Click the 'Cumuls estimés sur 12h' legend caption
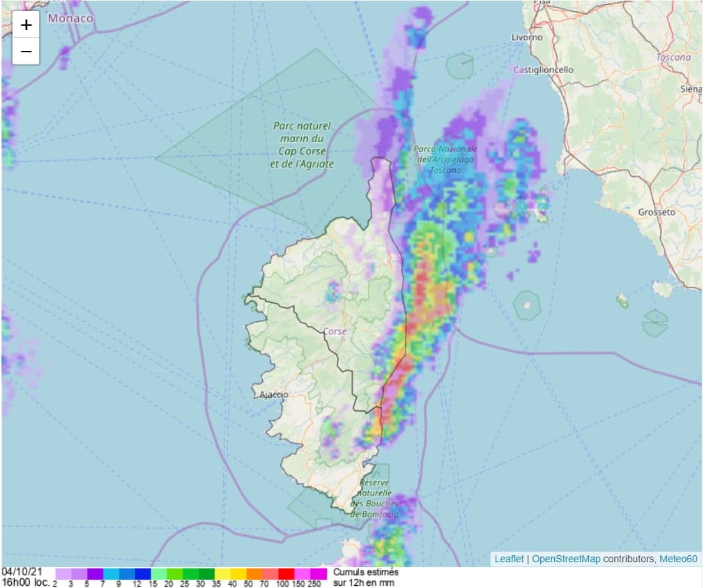 pos(366,576)
